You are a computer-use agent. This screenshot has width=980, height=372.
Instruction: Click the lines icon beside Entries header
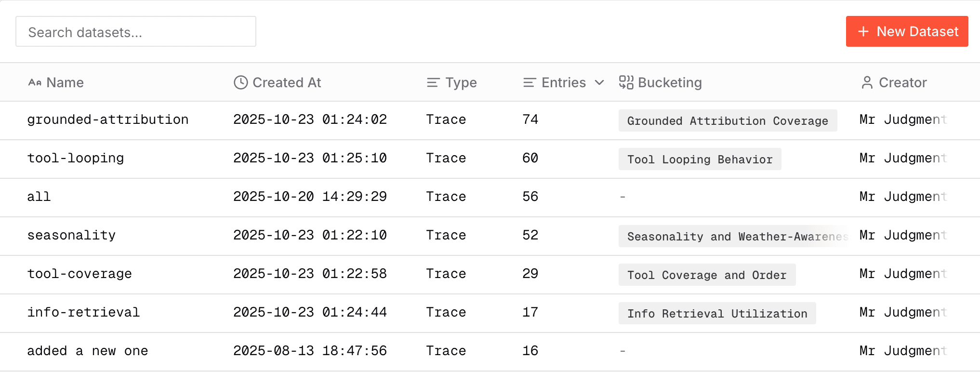pos(529,83)
